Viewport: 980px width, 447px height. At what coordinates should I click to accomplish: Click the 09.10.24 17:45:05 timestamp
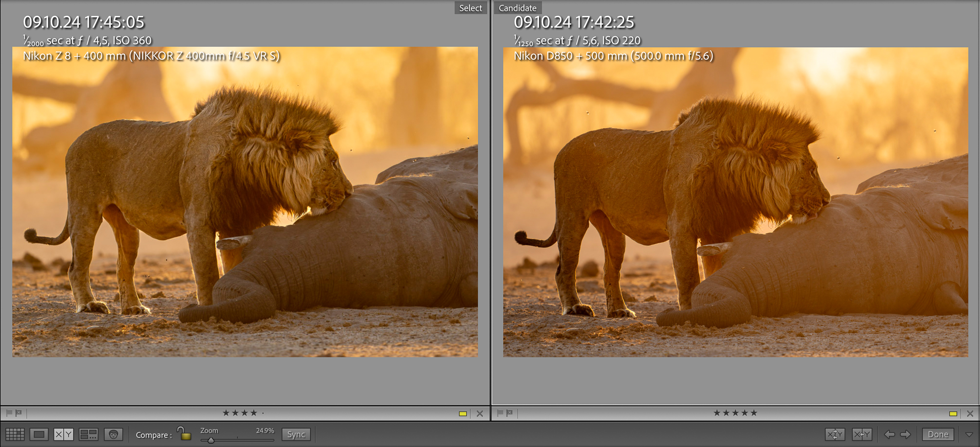click(84, 22)
